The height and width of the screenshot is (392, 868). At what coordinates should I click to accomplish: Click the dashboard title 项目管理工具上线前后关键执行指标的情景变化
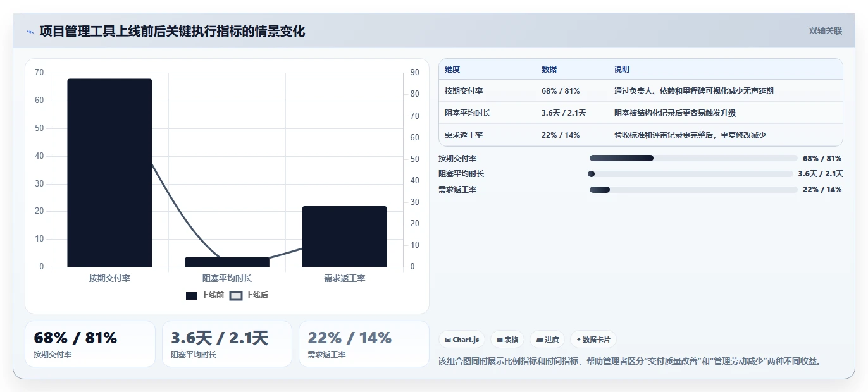(172, 31)
